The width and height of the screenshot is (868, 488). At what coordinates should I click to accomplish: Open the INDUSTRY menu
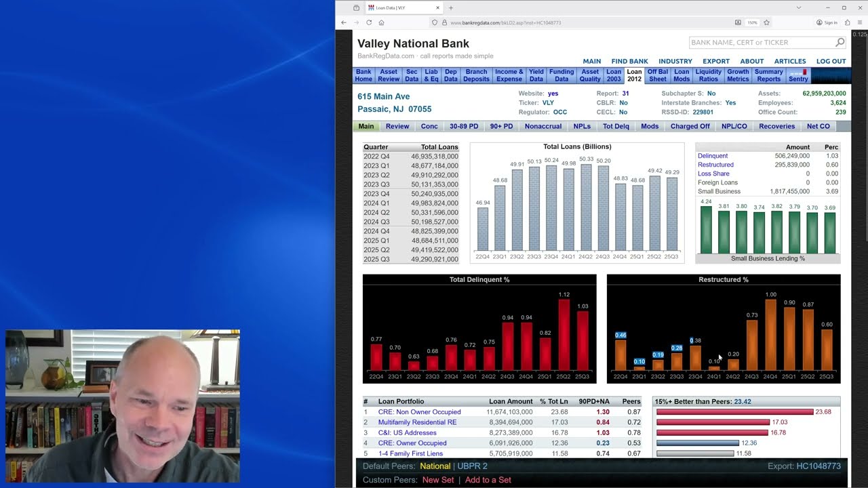[x=675, y=61]
